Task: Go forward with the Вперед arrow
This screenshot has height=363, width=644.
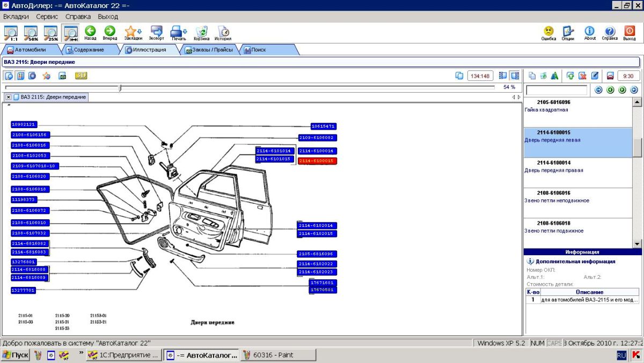Action: [x=109, y=33]
